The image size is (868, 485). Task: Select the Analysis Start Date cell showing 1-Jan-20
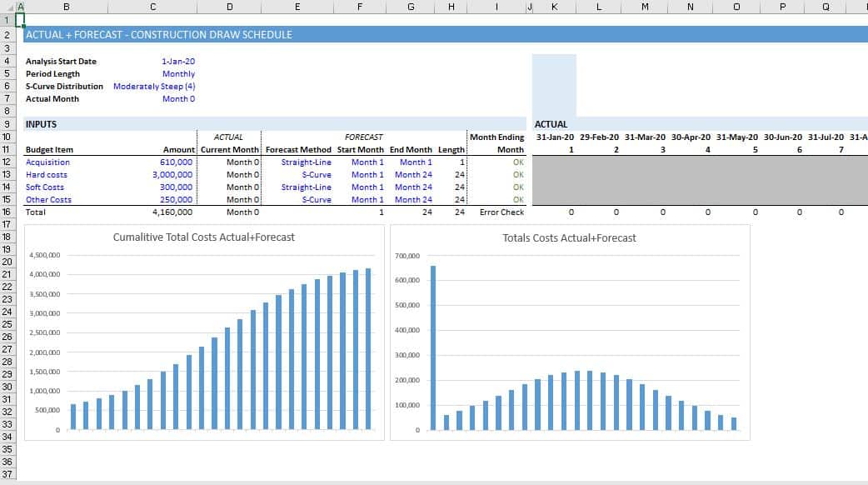[x=178, y=61]
